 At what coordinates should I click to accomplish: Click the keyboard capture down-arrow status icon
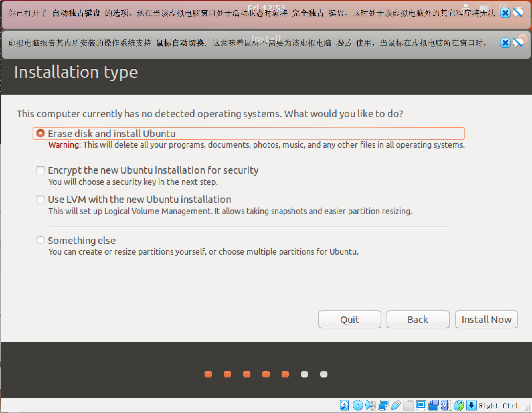(x=471, y=405)
